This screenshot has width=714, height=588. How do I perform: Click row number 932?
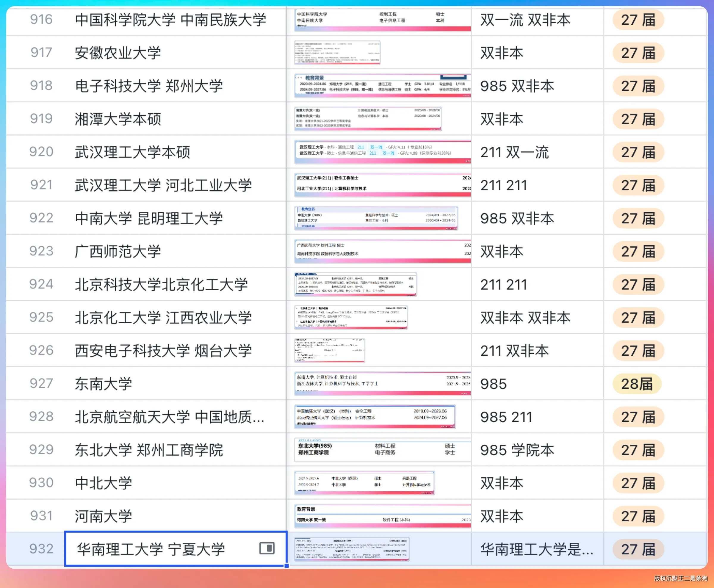click(41, 549)
